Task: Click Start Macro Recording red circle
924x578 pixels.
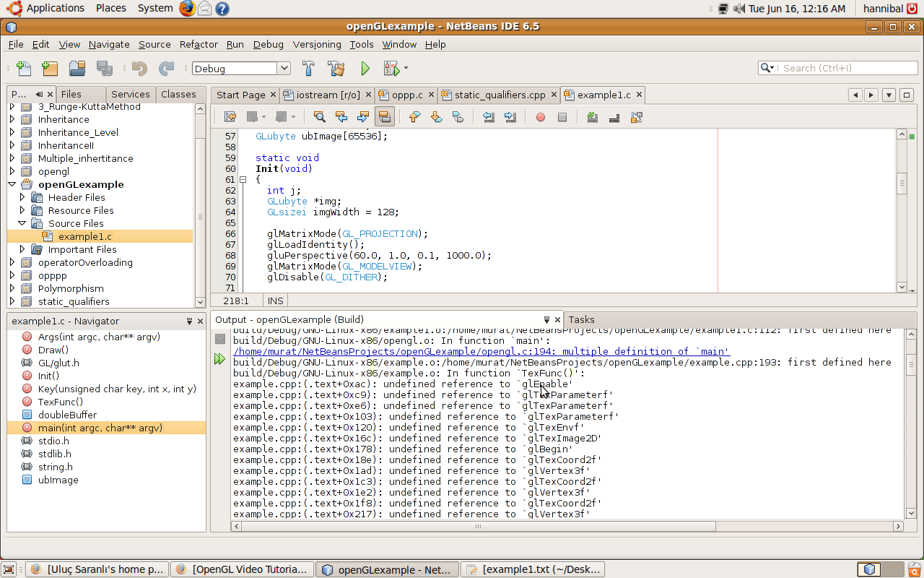Action: (540, 116)
